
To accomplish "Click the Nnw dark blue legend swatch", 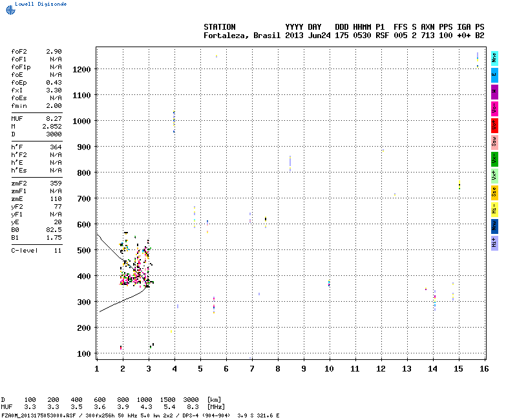I will coord(494,227).
